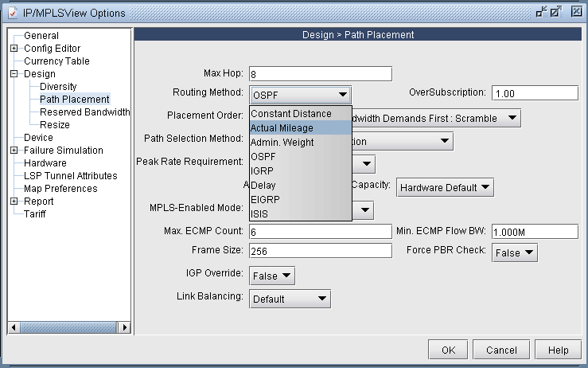The width and height of the screenshot is (588, 368).
Task: Select Diversity in the options tree
Action: pyautogui.click(x=58, y=87)
